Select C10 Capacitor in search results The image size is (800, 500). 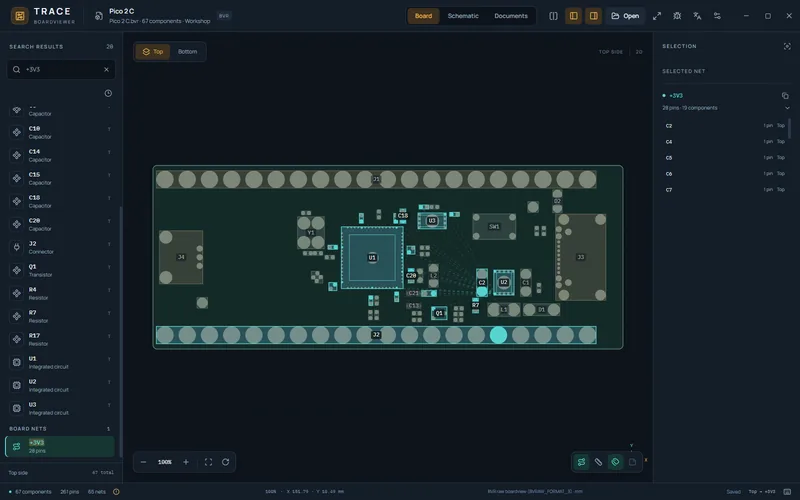click(61, 132)
